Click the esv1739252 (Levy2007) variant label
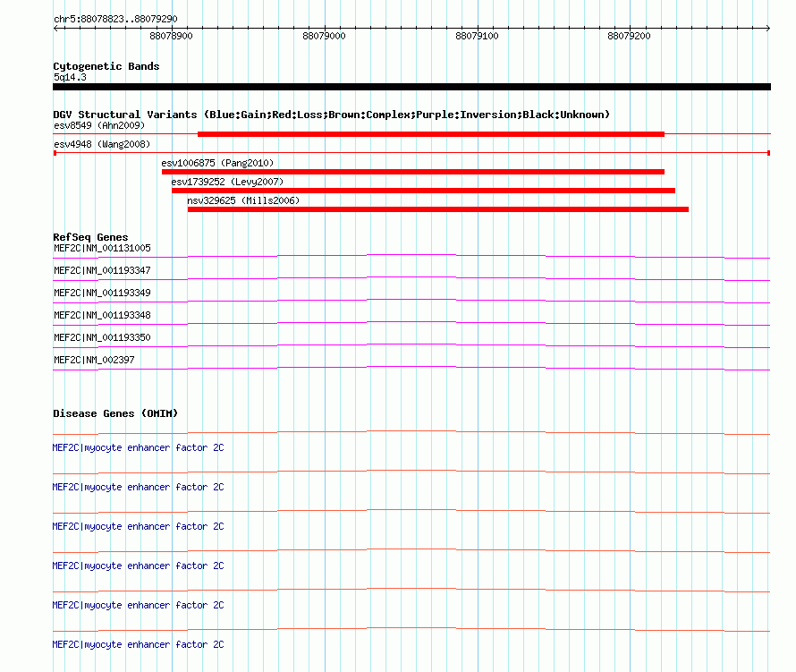This screenshot has width=796, height=672. click(227, 182)
